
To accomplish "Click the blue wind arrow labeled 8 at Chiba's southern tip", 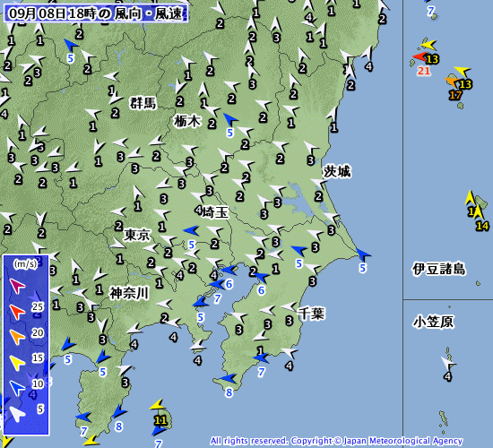I will click(229, 378).
